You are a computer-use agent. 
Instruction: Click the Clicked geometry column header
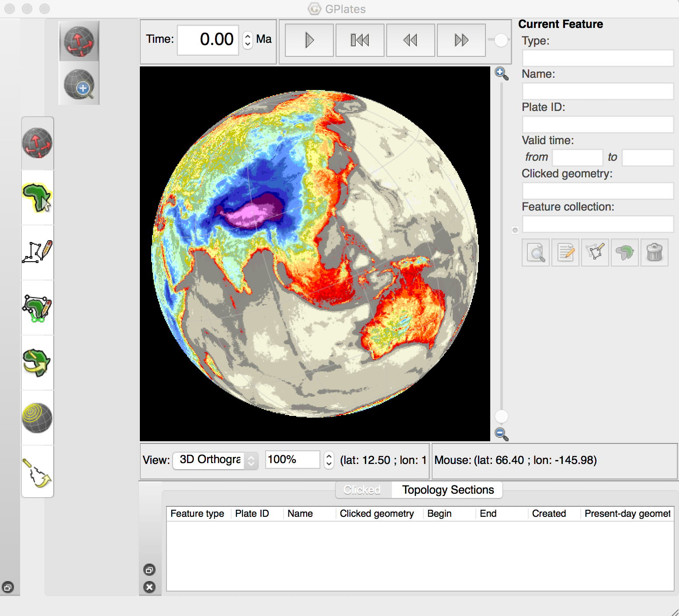click(x=379, y=514)
